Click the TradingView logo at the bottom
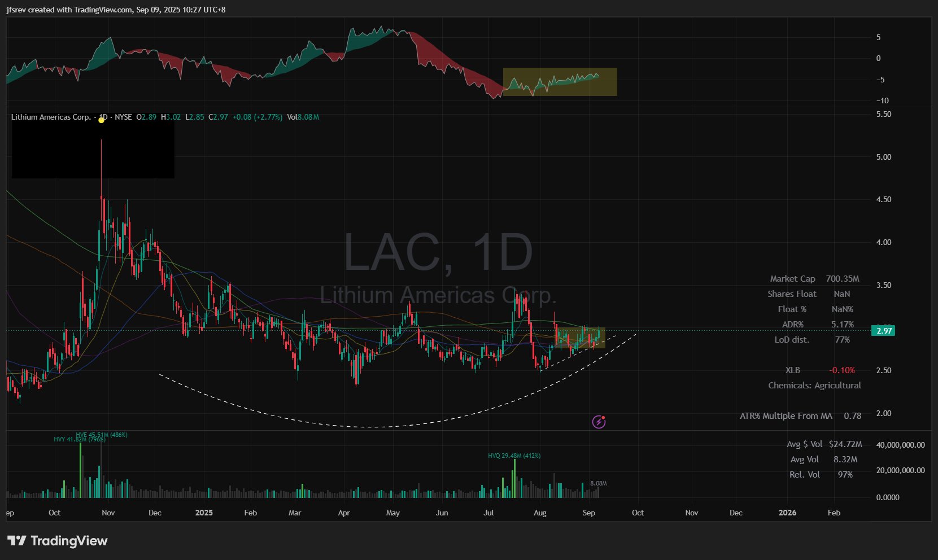This screenshot has width=938, height=560. tap(57, 541)
